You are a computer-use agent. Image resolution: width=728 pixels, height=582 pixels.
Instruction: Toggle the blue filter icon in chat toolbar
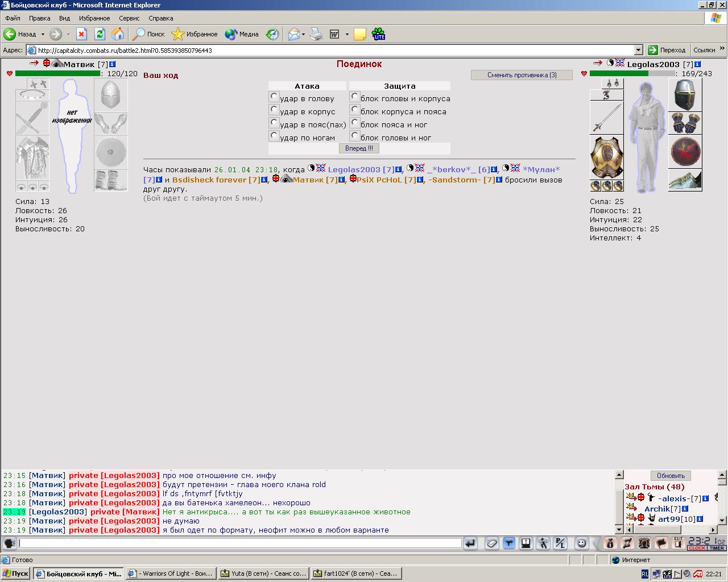(509, 543)
